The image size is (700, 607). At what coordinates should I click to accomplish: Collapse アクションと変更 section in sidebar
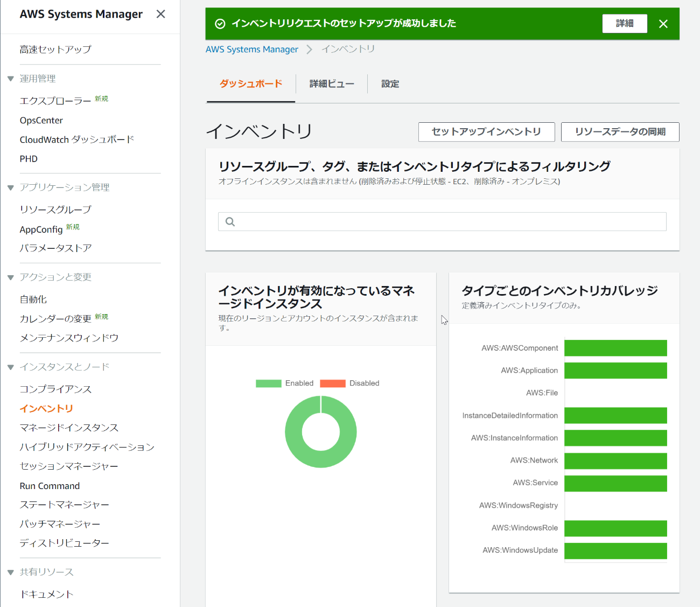click(x=10, y=277)
